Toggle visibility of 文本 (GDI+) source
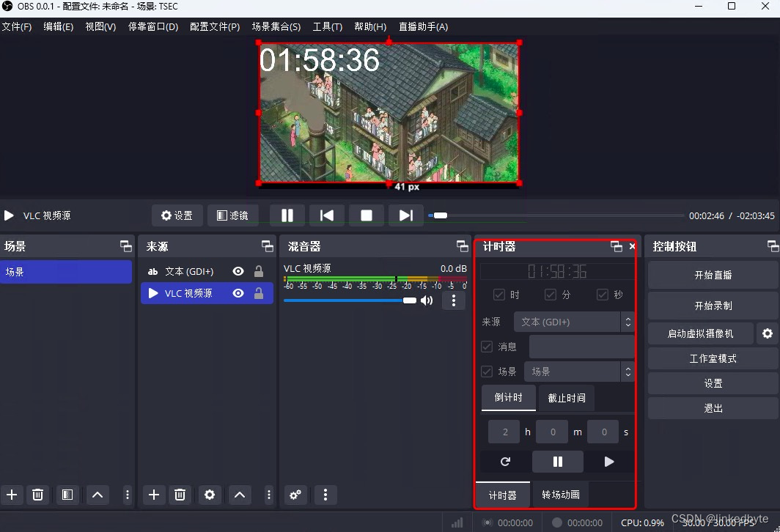The width and height of the screenshot is (780, 532). (x=238, y=271)
